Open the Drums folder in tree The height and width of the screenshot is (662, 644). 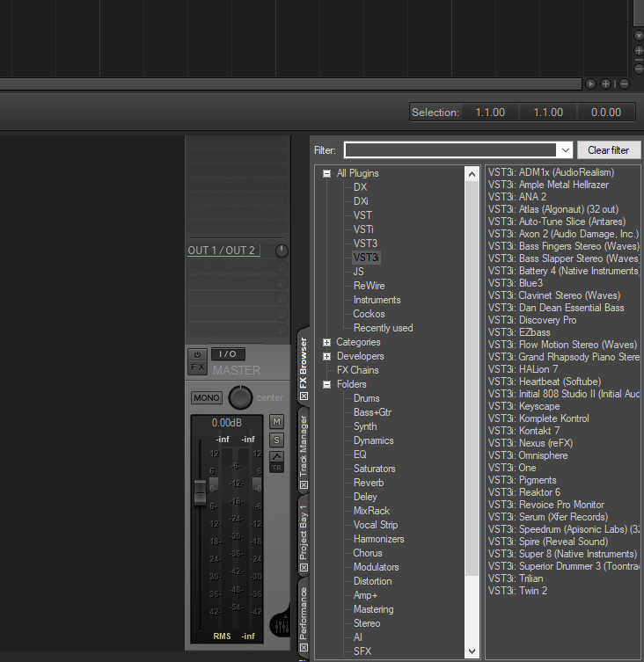pos(366,398)
